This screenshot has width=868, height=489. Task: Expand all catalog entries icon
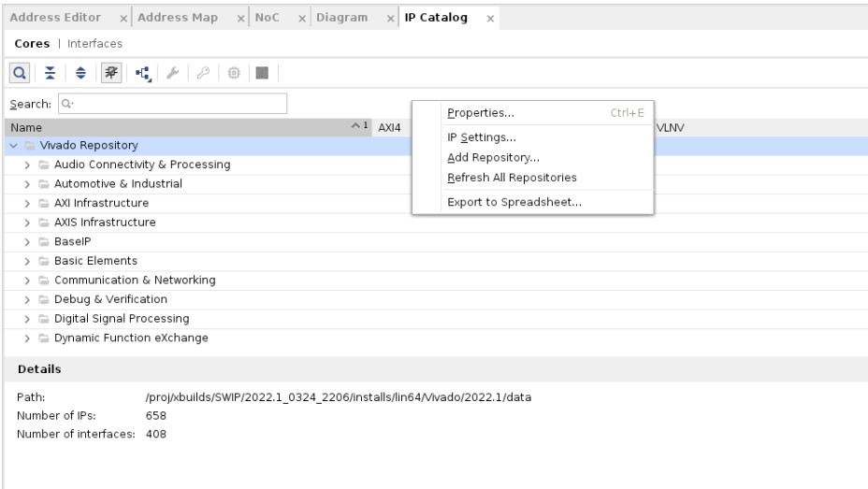pos(80,73)
